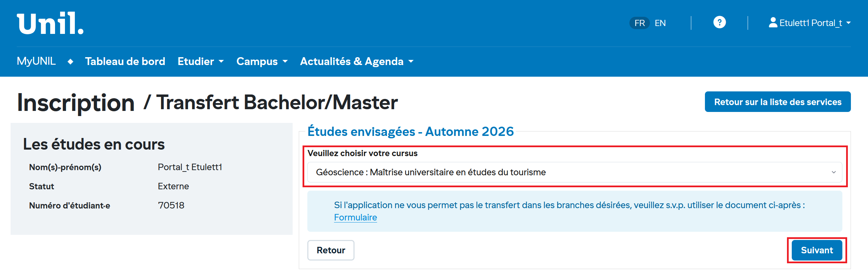The image size is (868, 279).
Task: Open the cursus selection field showing Géoscience
Action: [x=567, y=172]
